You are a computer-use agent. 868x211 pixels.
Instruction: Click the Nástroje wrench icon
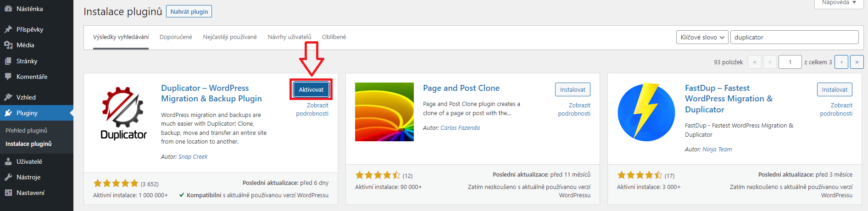pos(8,177)
